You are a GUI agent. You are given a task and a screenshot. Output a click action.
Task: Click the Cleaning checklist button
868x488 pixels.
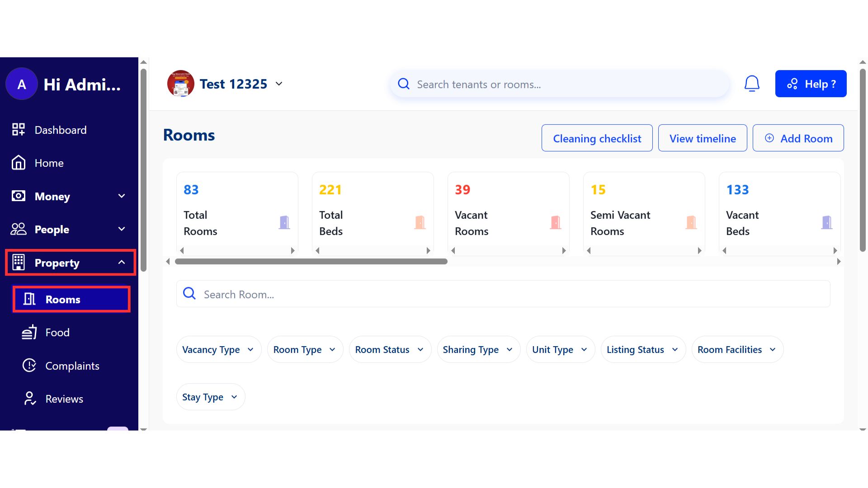pyautogui.click(x=597, y=138)
